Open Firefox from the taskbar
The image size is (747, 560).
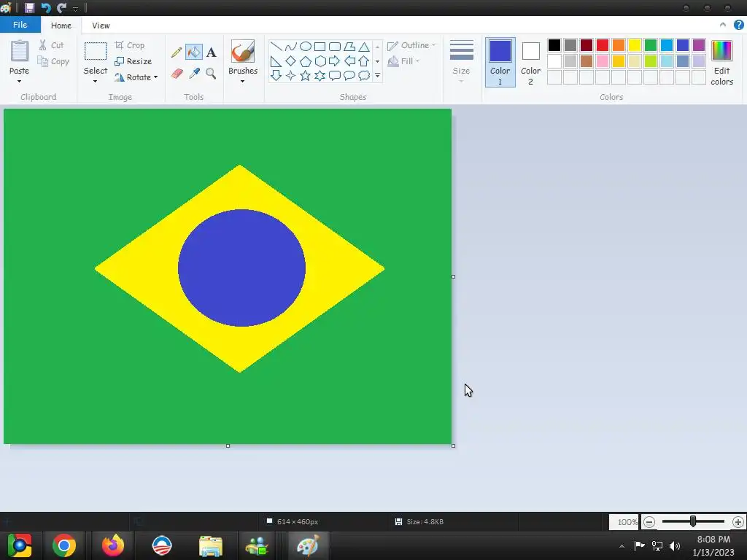(113, 545)
